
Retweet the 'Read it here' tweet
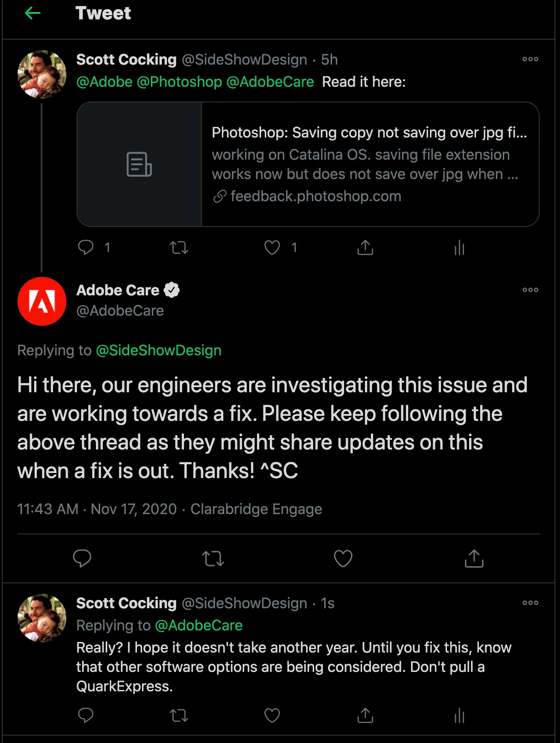[x=179, y=248]
